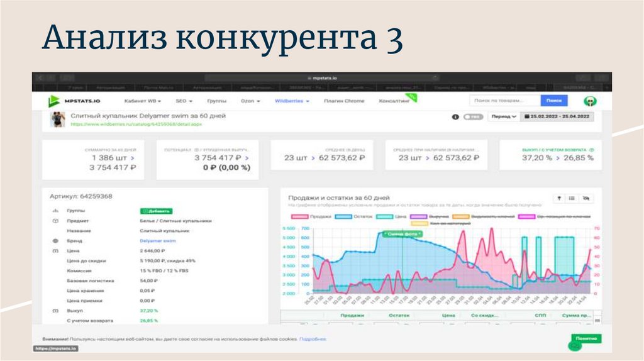The image size is (644, 361).
Task: Select the Артикул: 64259368 text
Action: point(81,196)
